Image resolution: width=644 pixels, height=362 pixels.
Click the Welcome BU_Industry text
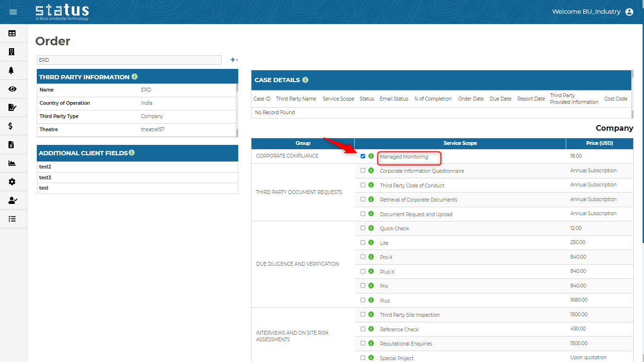point(586,12)
